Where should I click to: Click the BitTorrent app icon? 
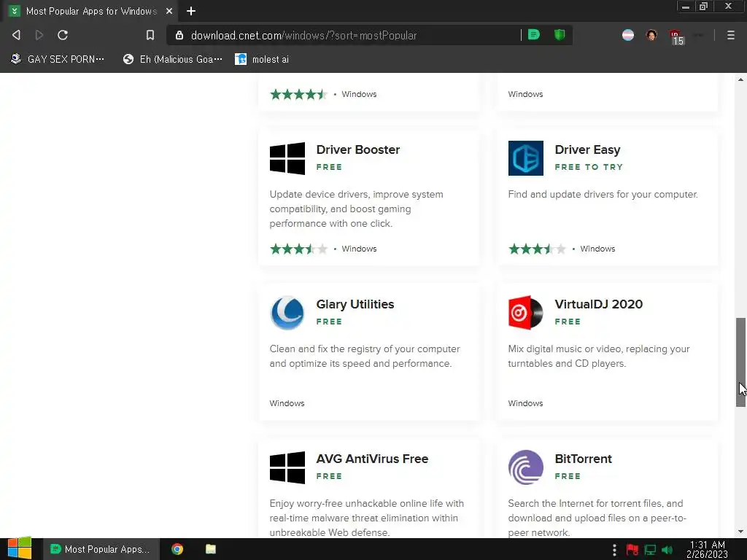click(525, 467)
